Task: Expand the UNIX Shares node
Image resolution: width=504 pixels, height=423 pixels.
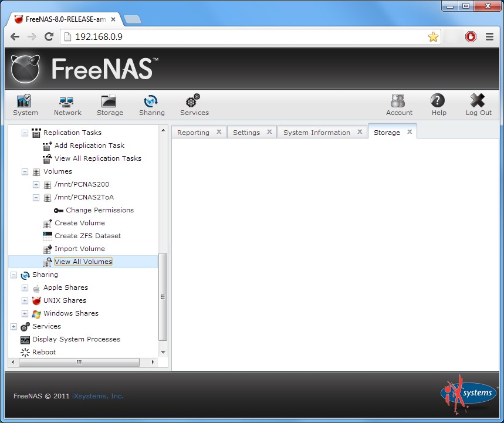Action: (x=25, y=300)
